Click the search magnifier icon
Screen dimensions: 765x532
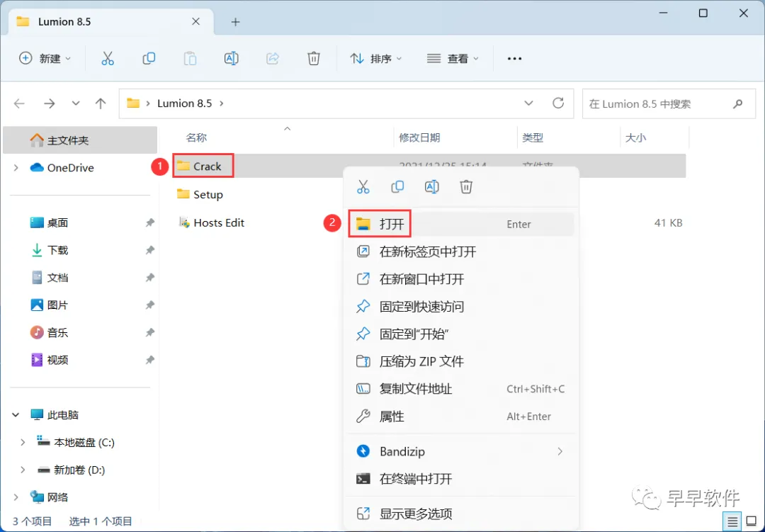[737, 103]
